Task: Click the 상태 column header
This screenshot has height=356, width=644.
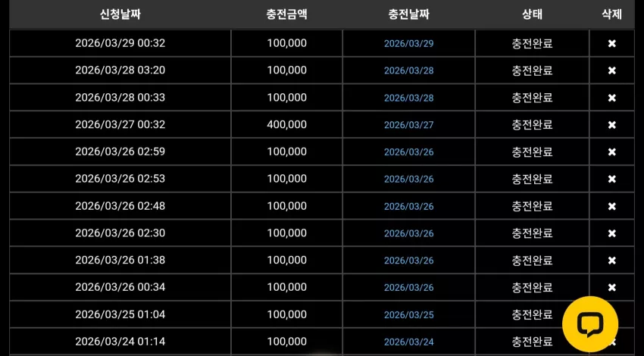Action: (x=533, y=14)
